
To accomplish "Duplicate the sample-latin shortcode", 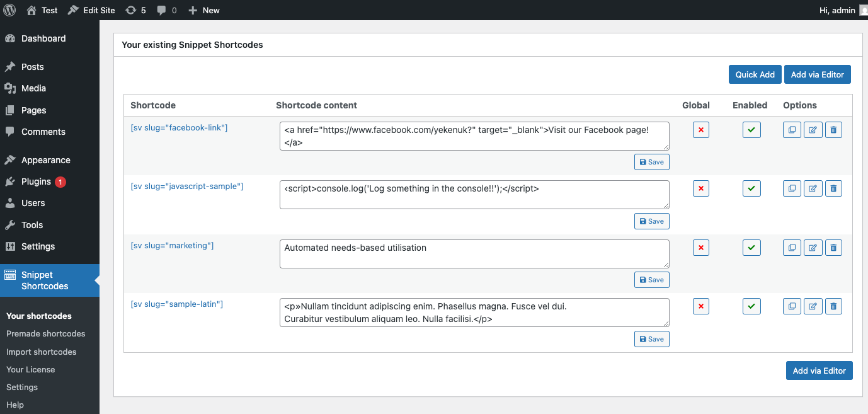I will (x=792, y=306).
